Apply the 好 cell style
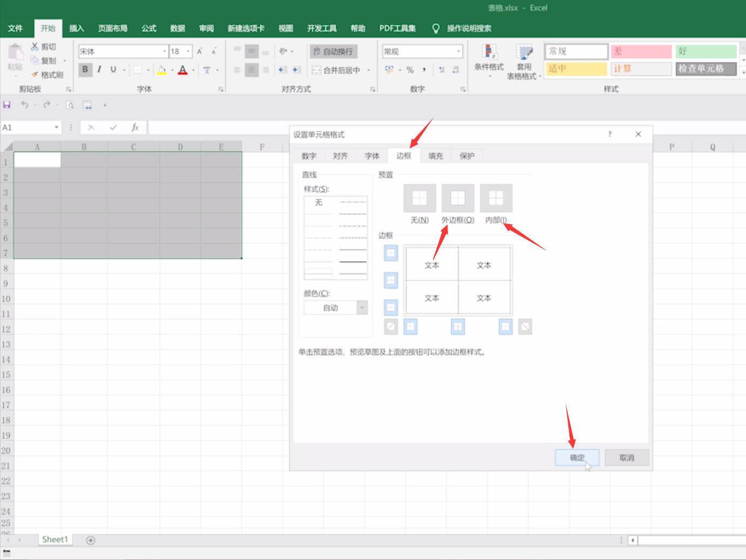 (x=706, y=51)
